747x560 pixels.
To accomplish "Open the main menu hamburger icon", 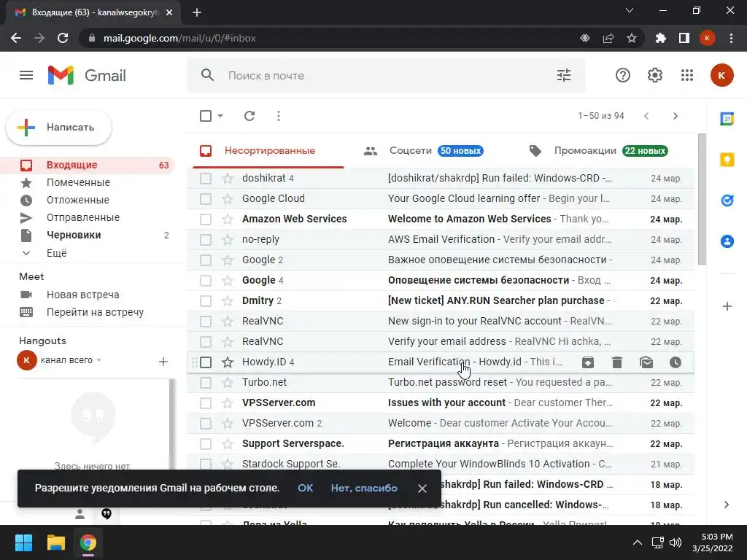I will [26, 75].
